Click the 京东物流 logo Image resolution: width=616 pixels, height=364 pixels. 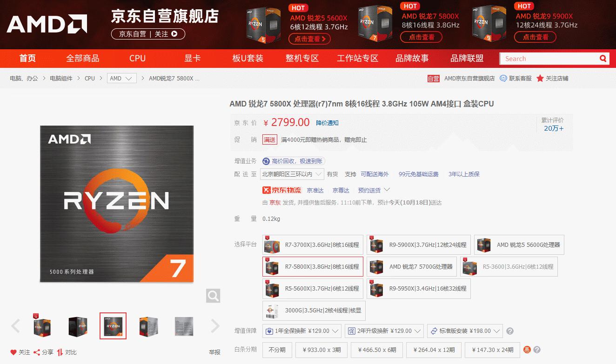[x=282, y=190]
